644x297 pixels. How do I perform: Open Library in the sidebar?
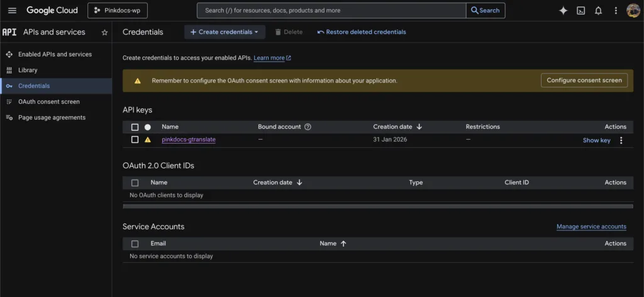28,70
